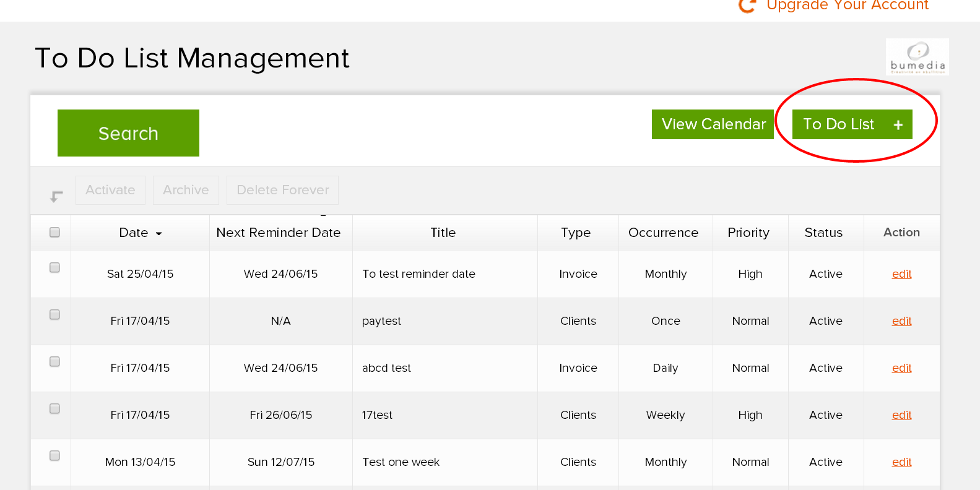Viewport: 980px width, 490px height.
Task: Check the 17test row checkbox
Action: tap(54, 409)
